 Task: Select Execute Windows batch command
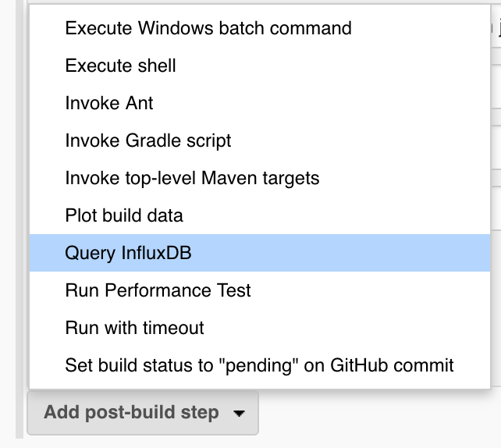(208, 28)
